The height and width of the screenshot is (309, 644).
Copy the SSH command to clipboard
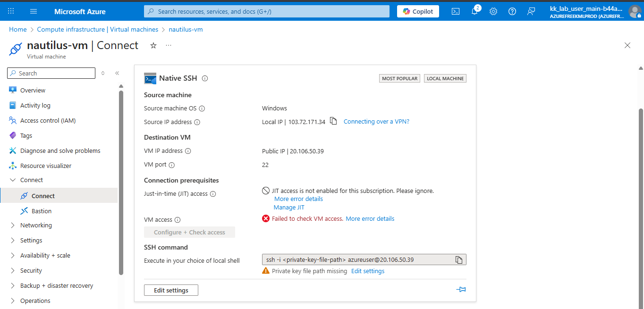coord(458,259)
